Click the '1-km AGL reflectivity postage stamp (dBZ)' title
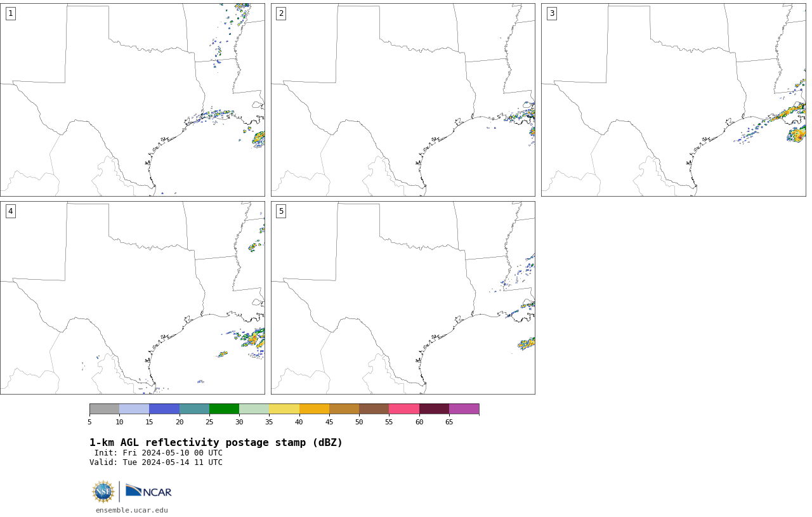 (216, 443)
